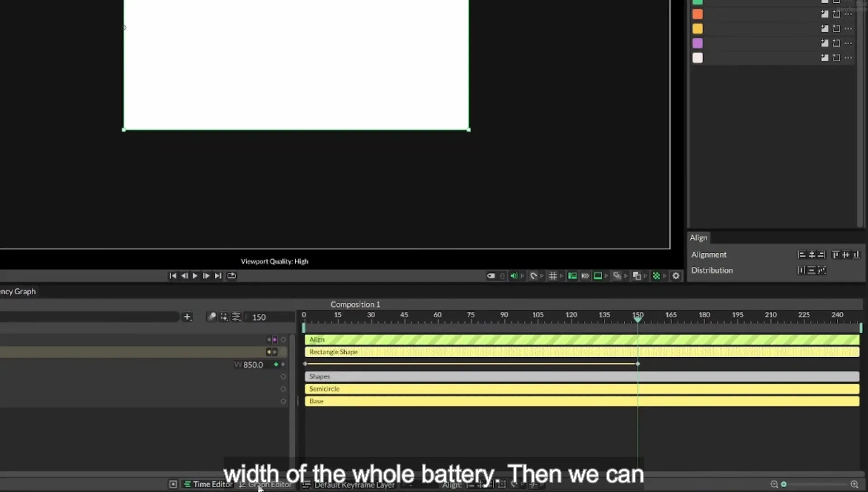Expand the grid options arrow

[561, 276]
